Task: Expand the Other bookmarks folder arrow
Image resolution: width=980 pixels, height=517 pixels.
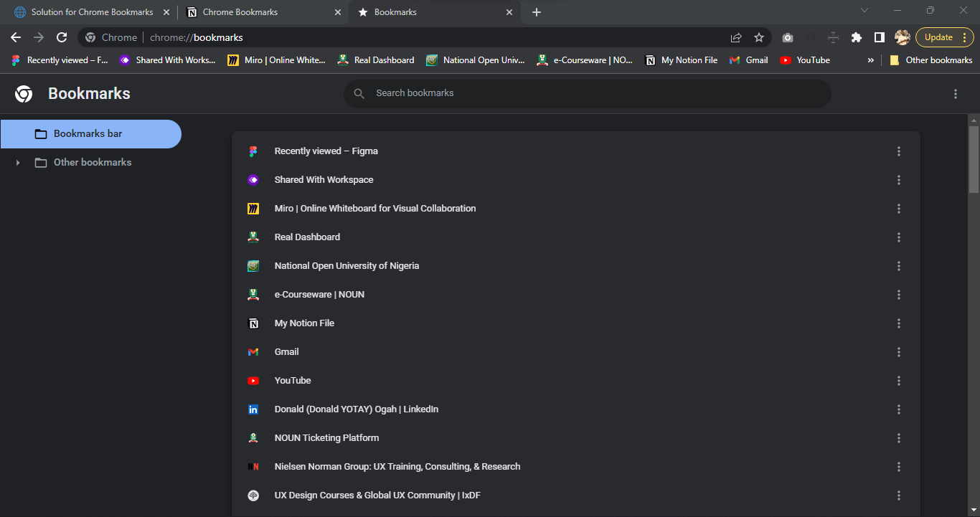Action: point(18,163)
